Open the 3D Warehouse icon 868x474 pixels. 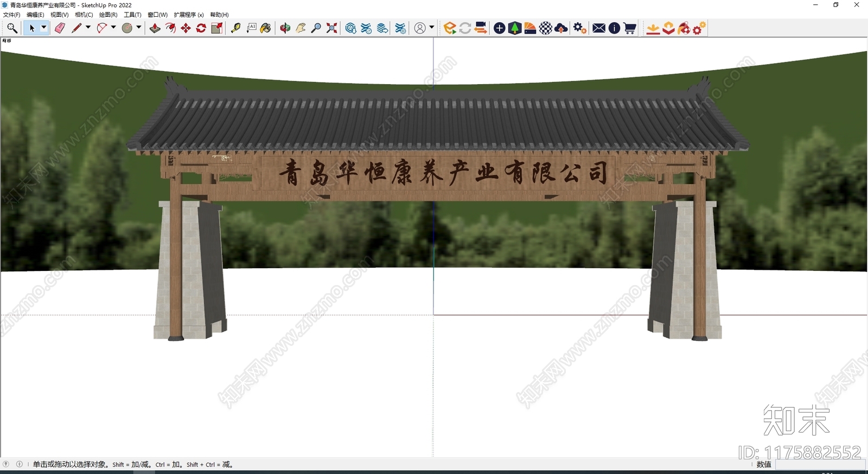[351, 28]
